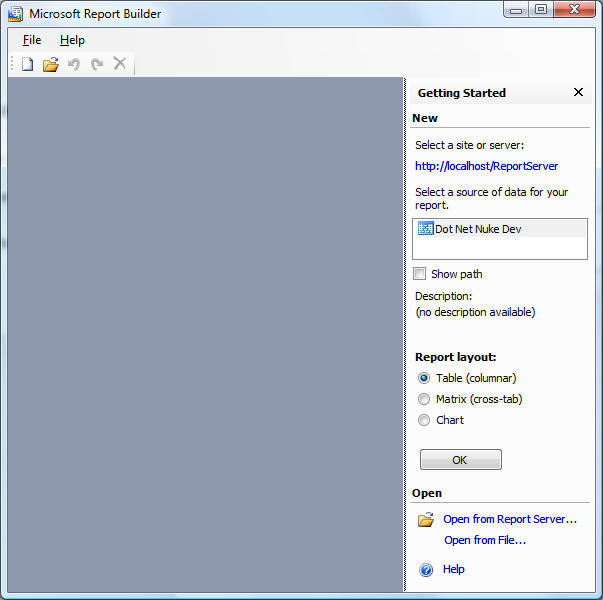This screenshot has height=600, width=603.
Task: Click the OK button
Action: point(461,460)
